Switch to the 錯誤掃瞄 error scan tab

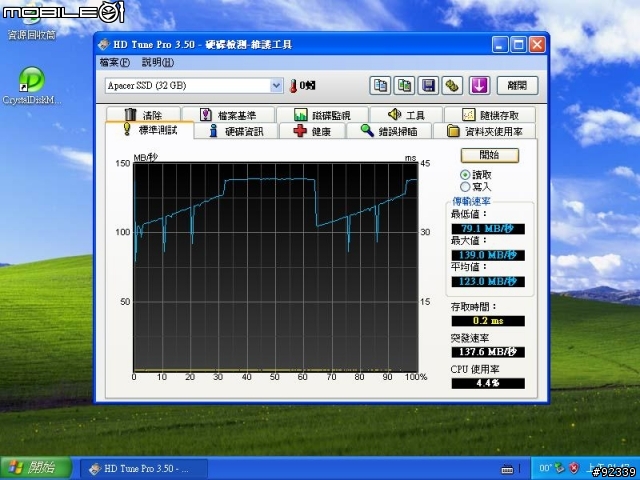(x=389, y=131)
